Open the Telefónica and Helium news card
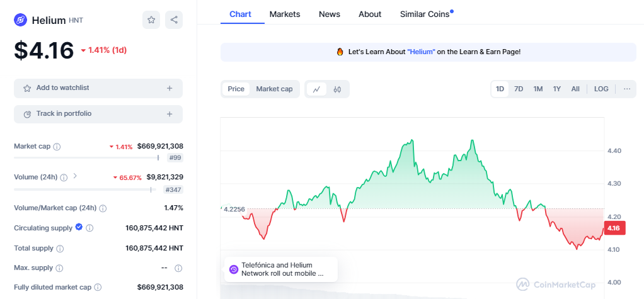Image resolution: width=644 pixels, height=299 pixels. (281, 269)
